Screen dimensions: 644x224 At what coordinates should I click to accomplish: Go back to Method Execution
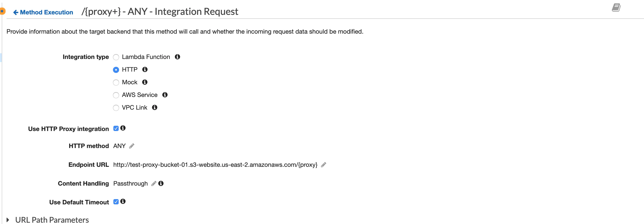43,12
